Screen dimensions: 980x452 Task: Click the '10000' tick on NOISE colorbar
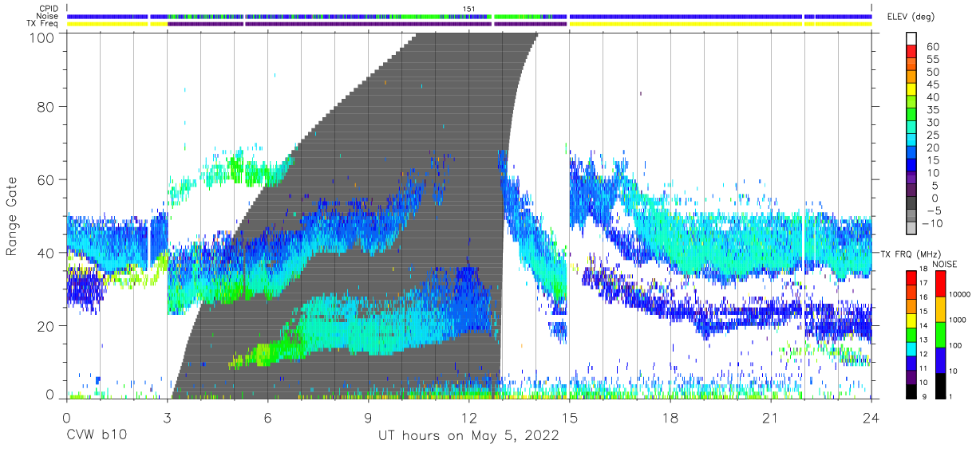click(960, 295)
